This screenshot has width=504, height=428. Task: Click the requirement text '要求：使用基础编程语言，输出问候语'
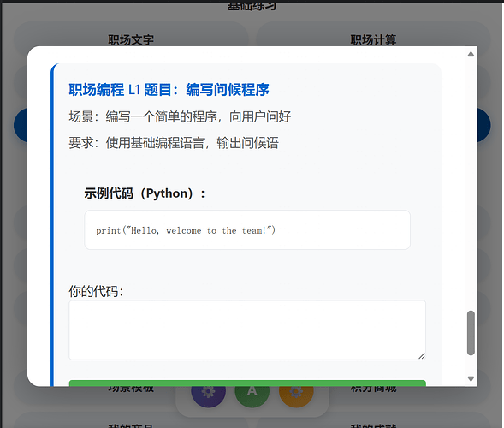click(x=174, y=143)
